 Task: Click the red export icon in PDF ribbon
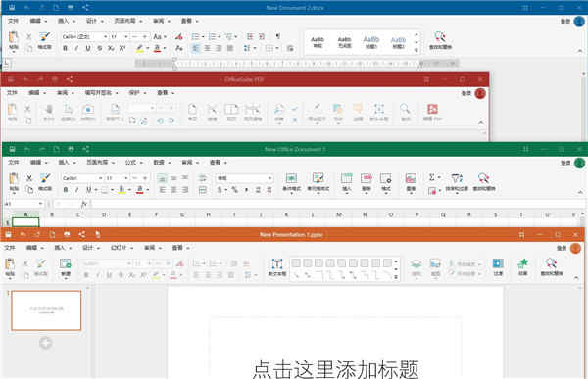pyautogui.click(x=432, y=113)
